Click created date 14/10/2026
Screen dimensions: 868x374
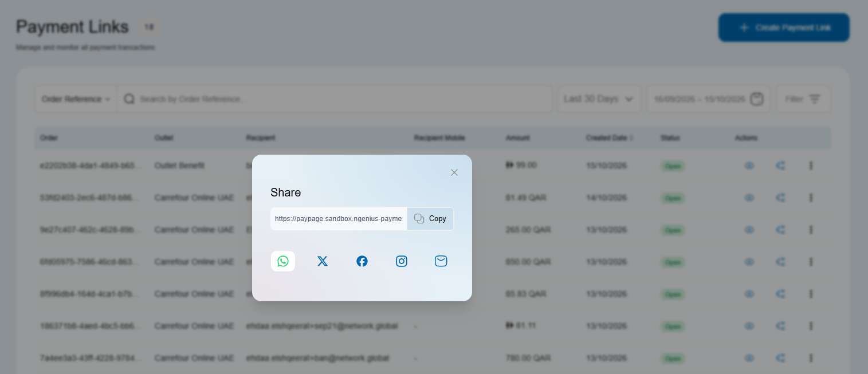point(606,198)
